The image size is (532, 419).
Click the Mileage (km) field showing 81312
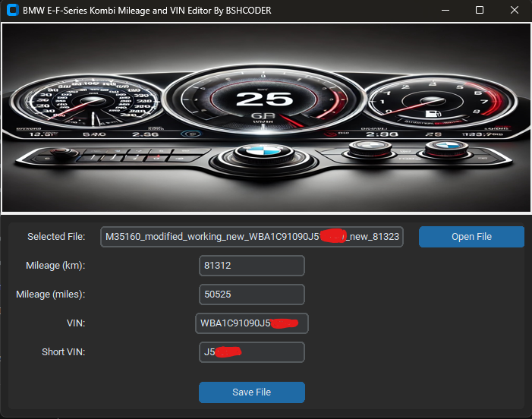pyautogui.click(x=251, y=266)
